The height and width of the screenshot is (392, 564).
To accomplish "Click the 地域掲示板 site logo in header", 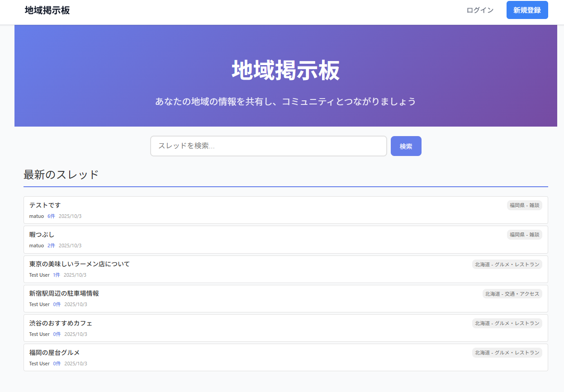I will [x=47, y=10].
